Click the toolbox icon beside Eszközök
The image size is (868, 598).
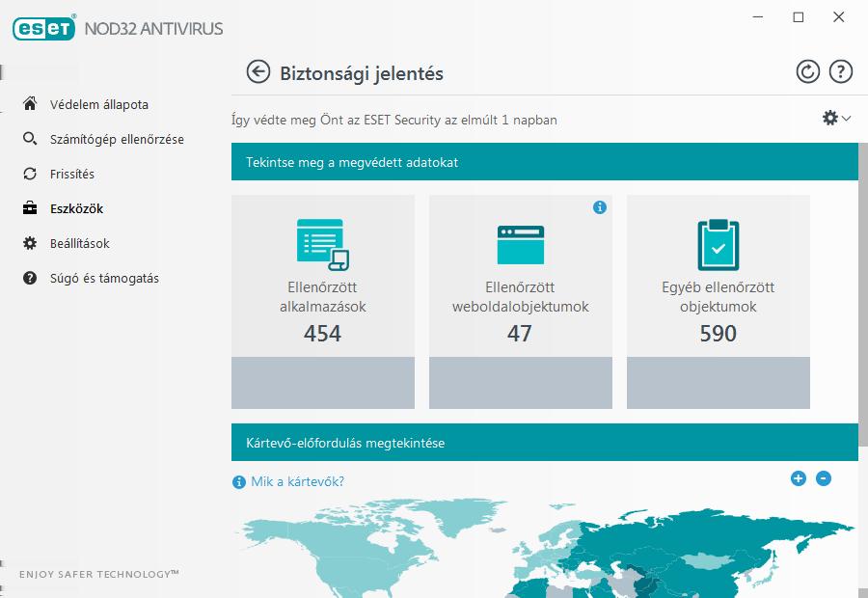point(30,208)
